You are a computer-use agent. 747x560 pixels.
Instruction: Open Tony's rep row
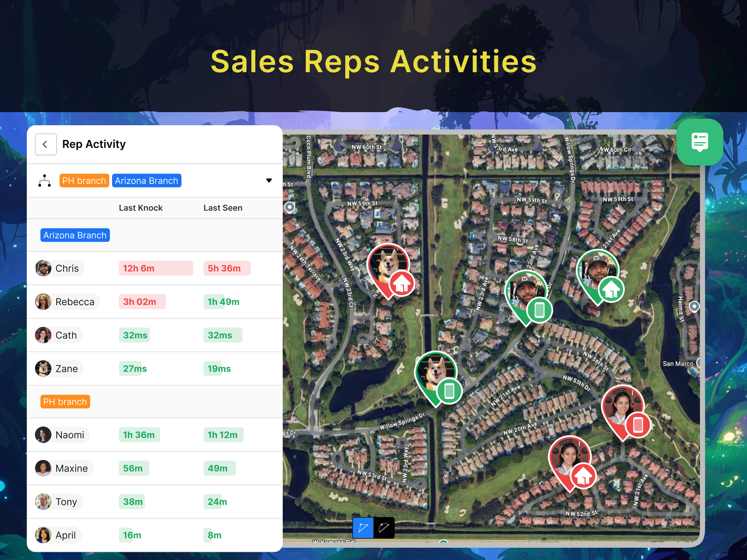pos(155,501)
